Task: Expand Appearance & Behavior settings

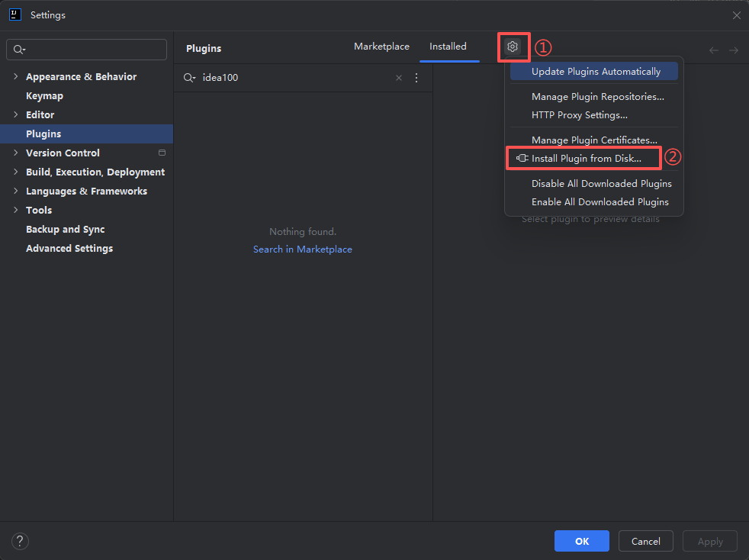Action: [15, 77]
